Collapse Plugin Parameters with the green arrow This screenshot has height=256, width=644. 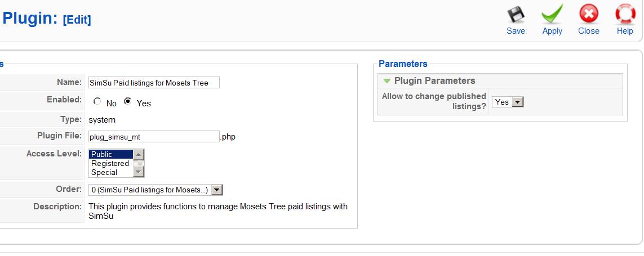pos(387,81)
